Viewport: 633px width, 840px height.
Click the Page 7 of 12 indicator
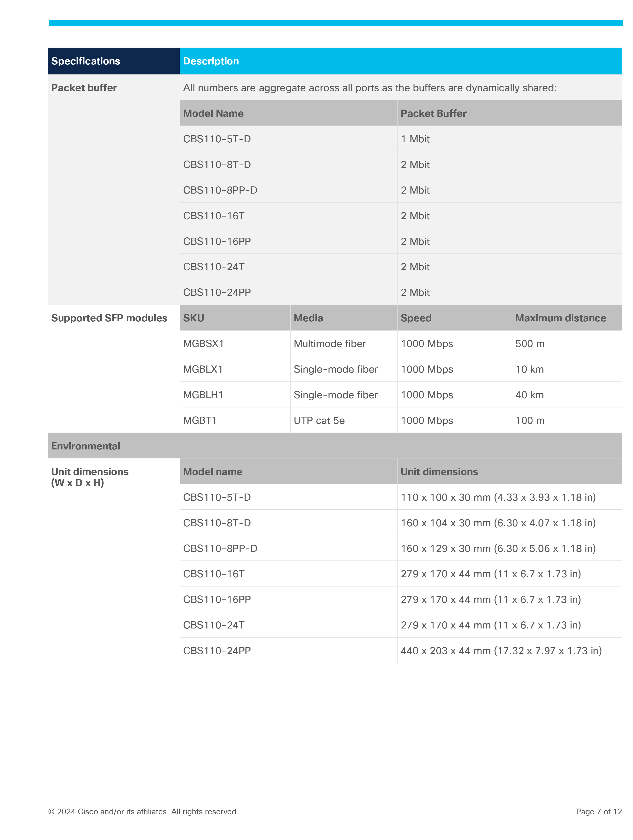click(598, 811)
